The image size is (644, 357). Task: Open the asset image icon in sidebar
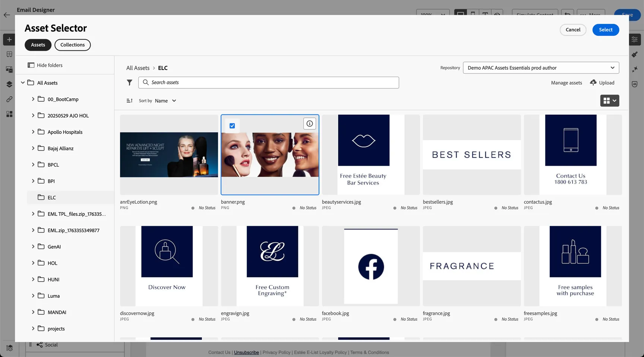(x=9, y=69)
